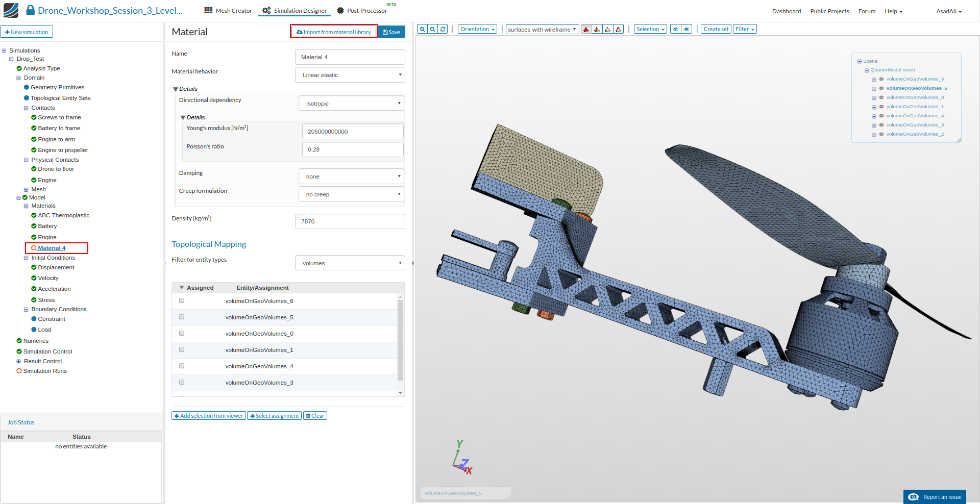Select the zoom out tool above the viewer
The image size is (980, 504).
(x=432, y=29)
